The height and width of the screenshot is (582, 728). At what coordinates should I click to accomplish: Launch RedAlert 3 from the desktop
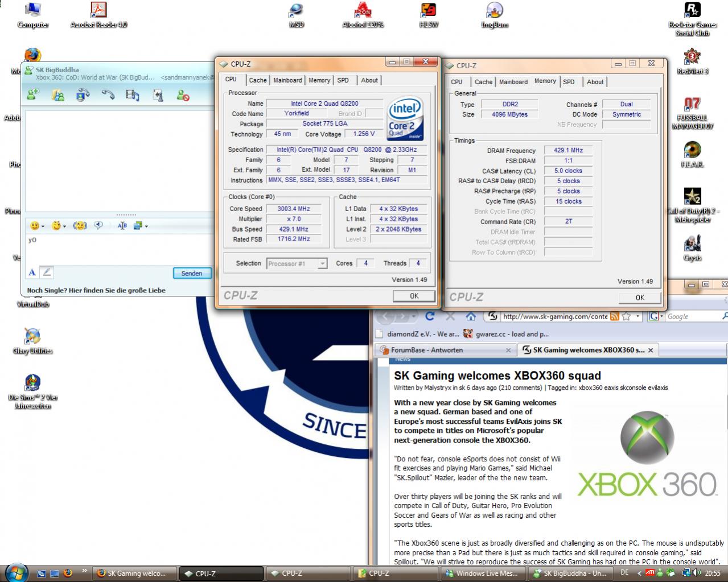click(x=692, y=61)
